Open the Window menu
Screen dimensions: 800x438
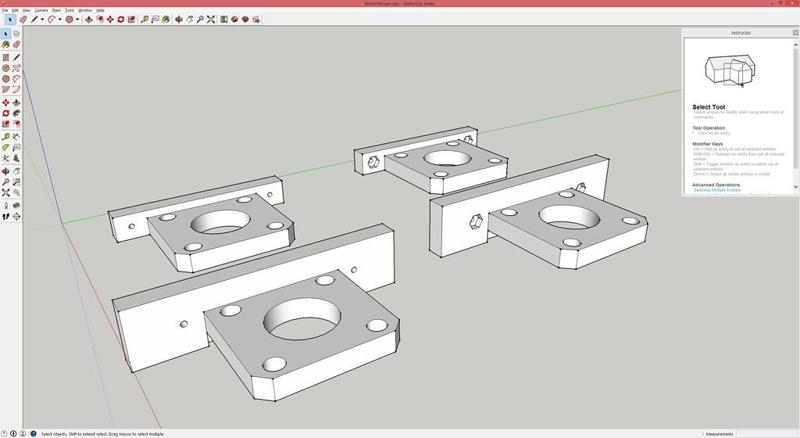pyautogui.click(x=85, y=10)
